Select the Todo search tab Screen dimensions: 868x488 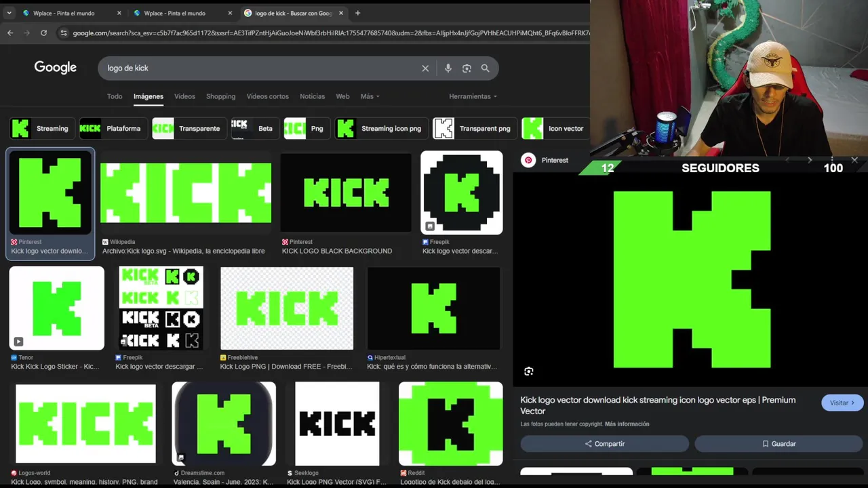(115, 96)
